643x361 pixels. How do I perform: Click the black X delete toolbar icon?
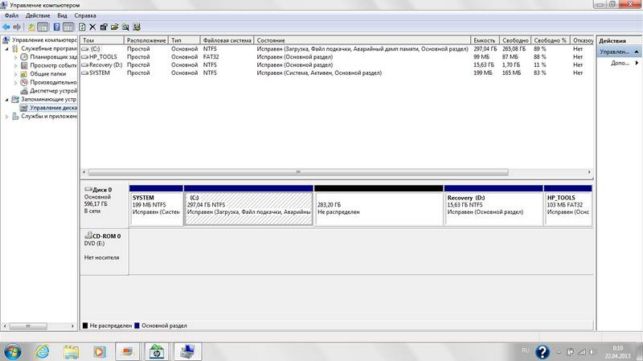click(x=93, y=27)
